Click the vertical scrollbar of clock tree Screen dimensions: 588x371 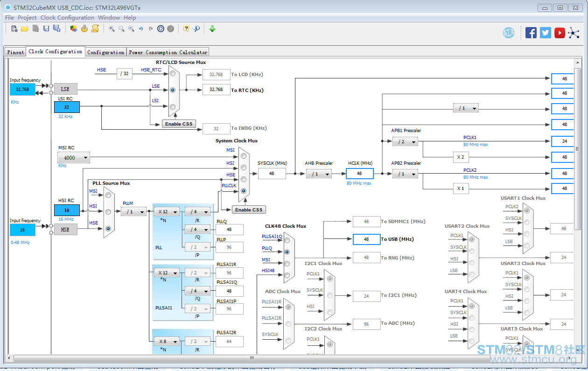pyautogui.click(x=578, y=149)
